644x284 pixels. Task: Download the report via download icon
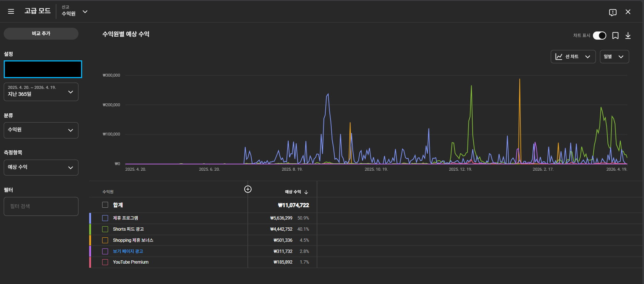pos(628,36)
